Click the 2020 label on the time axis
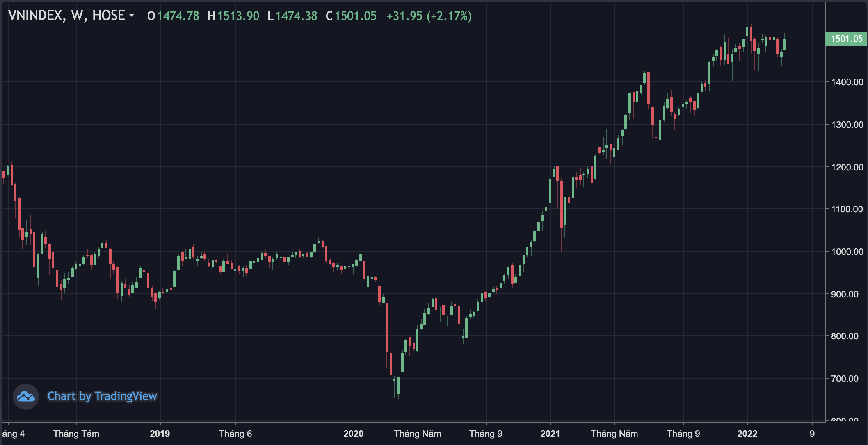The image size is (868, 445). tap(353, 434)
